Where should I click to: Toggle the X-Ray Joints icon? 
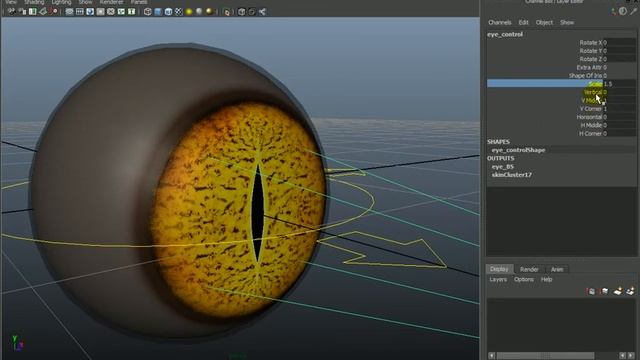click(x=262, y=12)
